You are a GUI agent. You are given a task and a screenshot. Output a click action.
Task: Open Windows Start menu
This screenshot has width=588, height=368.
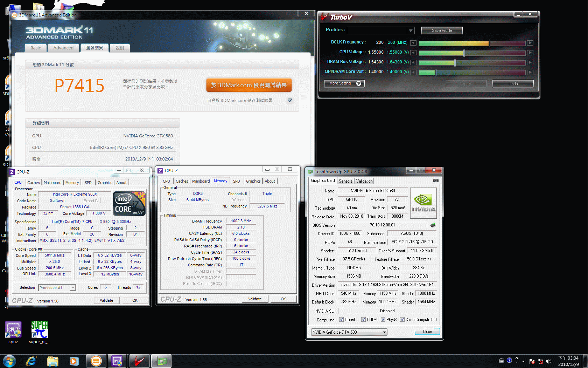9,361
